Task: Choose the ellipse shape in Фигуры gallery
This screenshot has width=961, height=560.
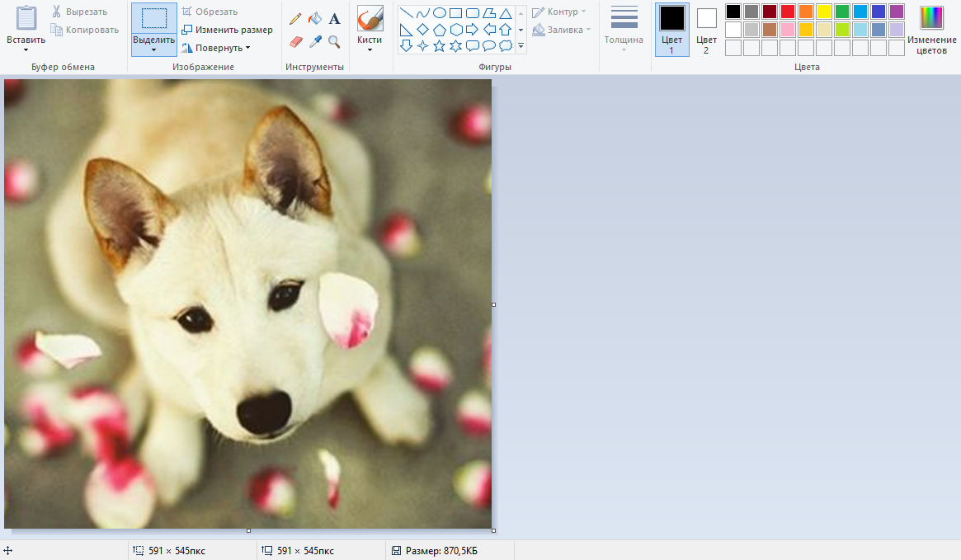Action: (x=440, y=13)
